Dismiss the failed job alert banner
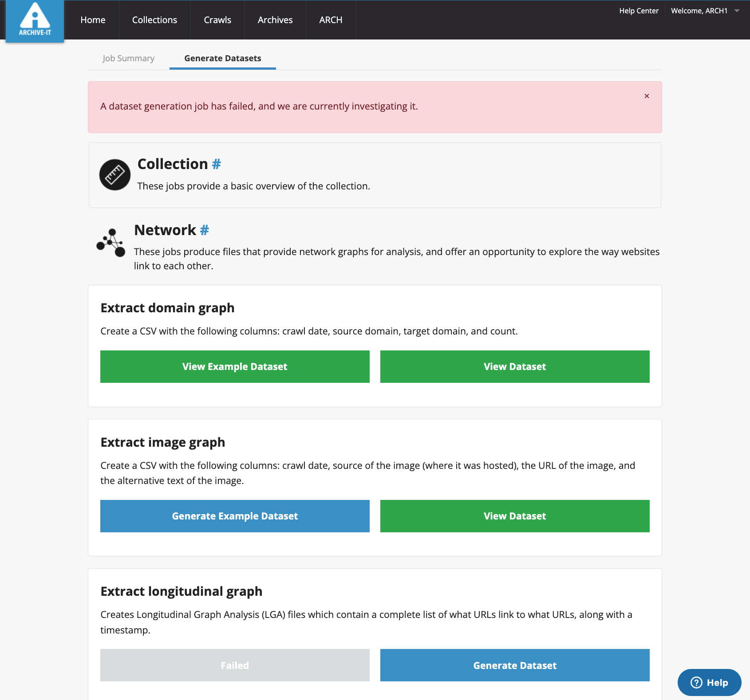The width and height of the screenshot is (750, 700). click(647, 96)
